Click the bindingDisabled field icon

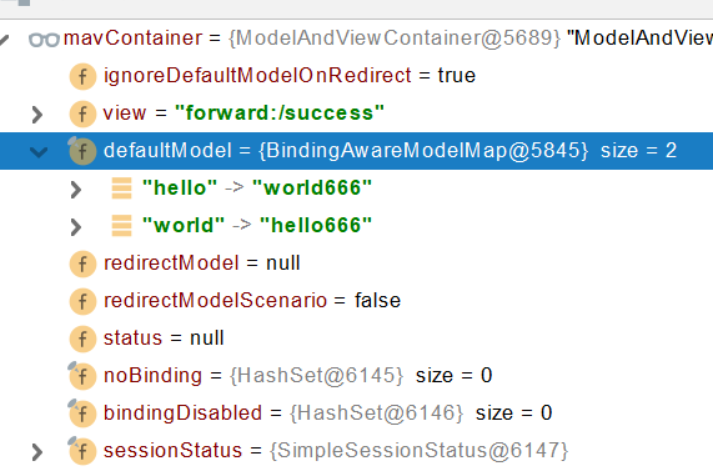coord(83,414)
